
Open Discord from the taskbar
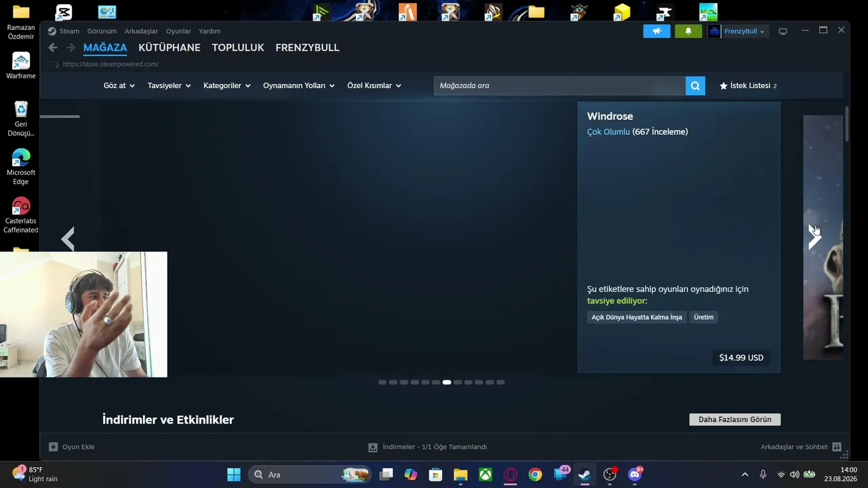(x=635, y=474)
